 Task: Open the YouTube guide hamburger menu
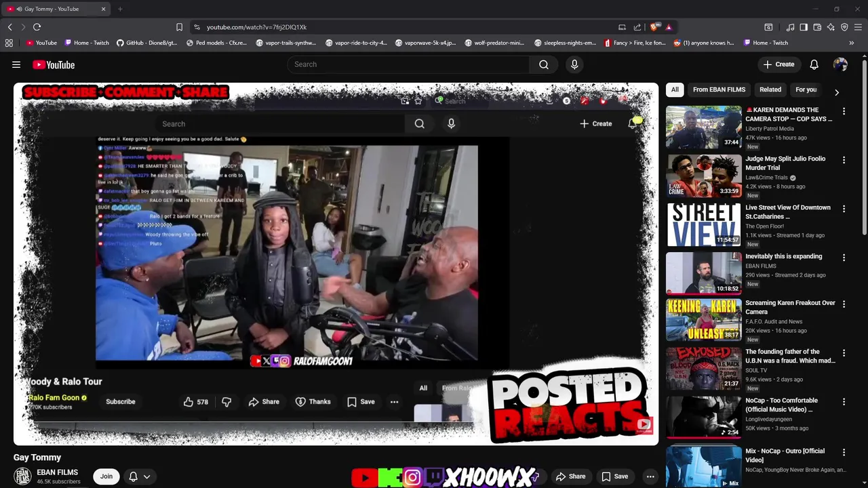tap(16, 64)
